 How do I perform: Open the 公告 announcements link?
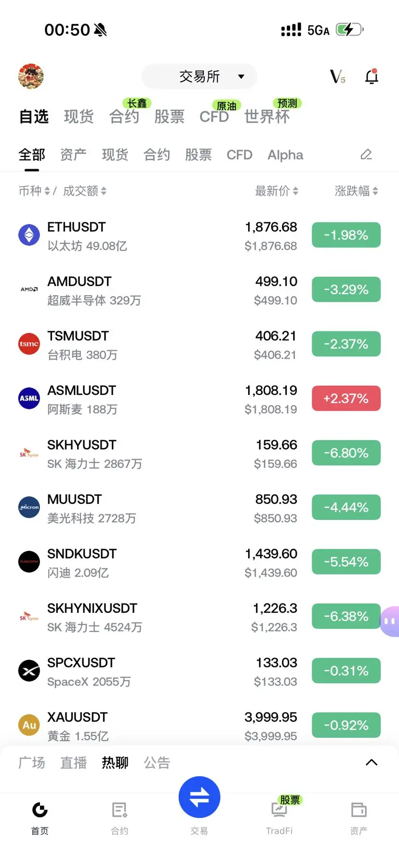click(x=157, y=762)
